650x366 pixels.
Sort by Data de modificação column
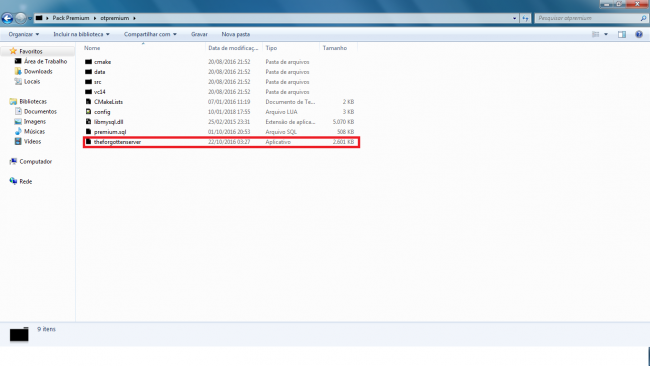point(233,48)
